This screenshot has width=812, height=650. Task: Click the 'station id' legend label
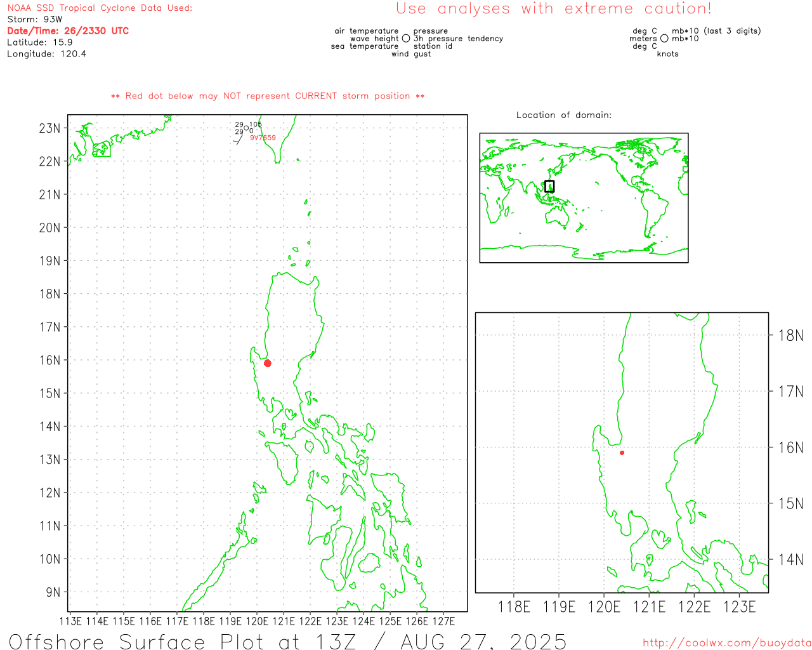(433, 46)
